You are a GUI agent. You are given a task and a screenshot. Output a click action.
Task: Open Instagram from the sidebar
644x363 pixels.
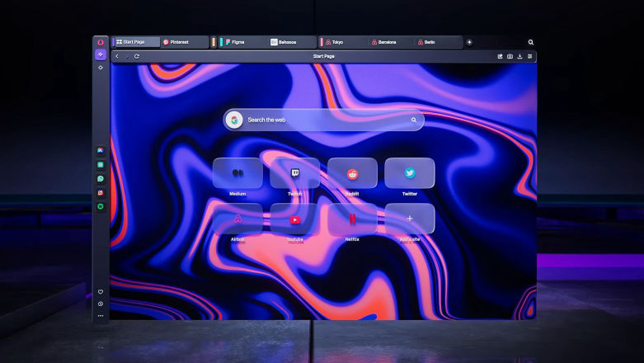pyautogui.click(x=101, y=192)
